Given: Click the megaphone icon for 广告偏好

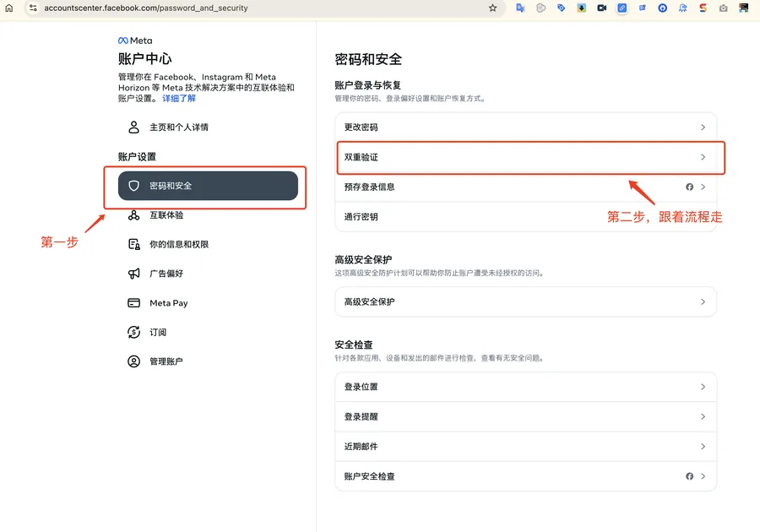Looking at the screenshot, I should click(133, 274).
